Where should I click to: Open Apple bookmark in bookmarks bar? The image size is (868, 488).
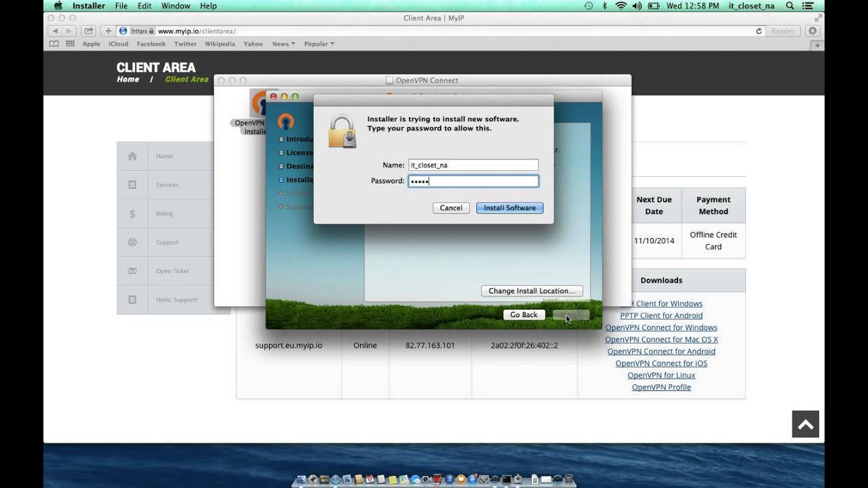click(91, 44)
